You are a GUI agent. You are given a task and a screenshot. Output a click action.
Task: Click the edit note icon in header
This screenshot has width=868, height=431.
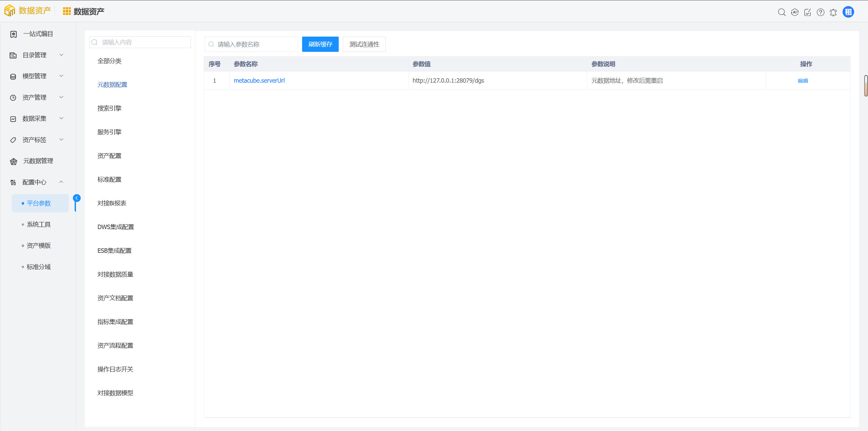click(x=807, y=13)
